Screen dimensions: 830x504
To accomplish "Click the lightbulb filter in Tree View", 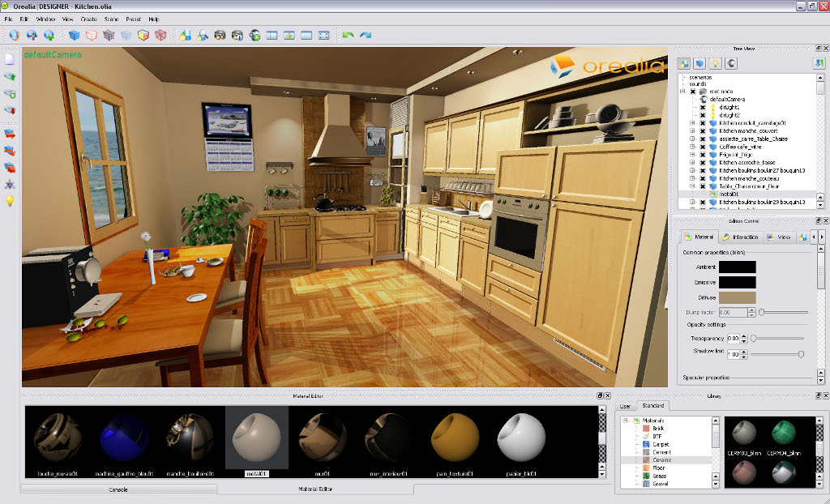I will (717, 63).
